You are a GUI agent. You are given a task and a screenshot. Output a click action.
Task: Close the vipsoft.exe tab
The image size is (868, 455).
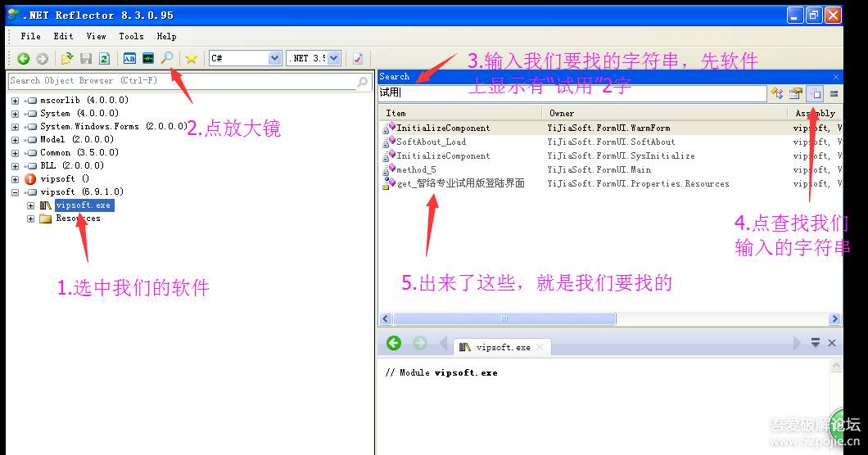pos(540,347)
